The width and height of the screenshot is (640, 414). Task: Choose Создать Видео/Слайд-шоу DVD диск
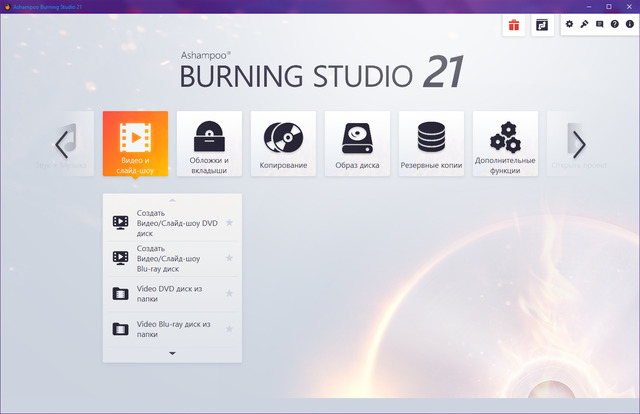[x=172, y=223]
